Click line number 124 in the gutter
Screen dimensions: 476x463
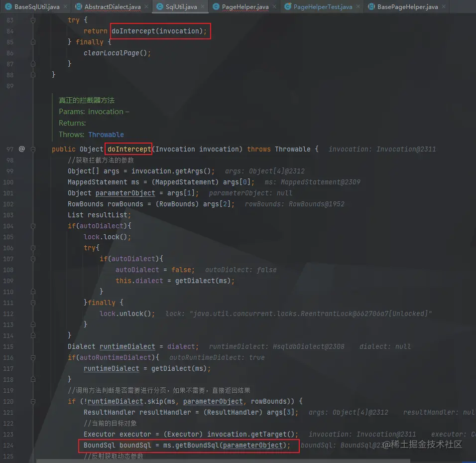point(8,446)
